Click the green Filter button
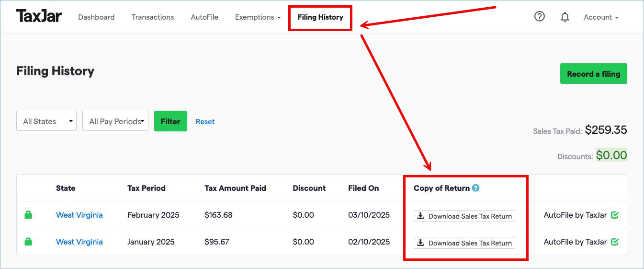 [x=170, y=121]
